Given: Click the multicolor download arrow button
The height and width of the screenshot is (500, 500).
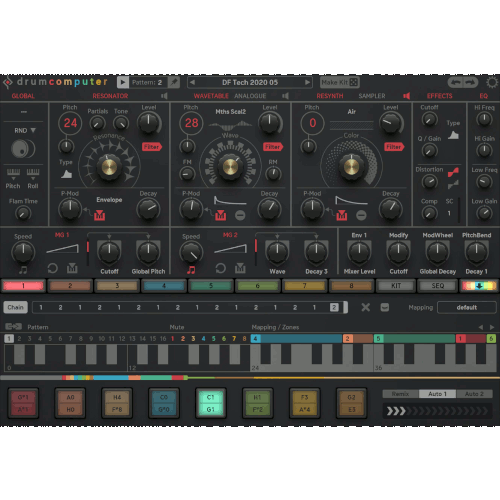Looking at the screenshot, I should [x=479, y=286].
